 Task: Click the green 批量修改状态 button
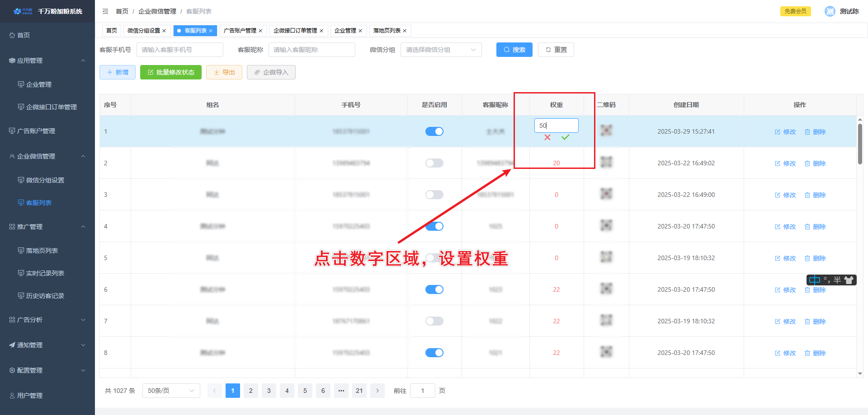170,72
